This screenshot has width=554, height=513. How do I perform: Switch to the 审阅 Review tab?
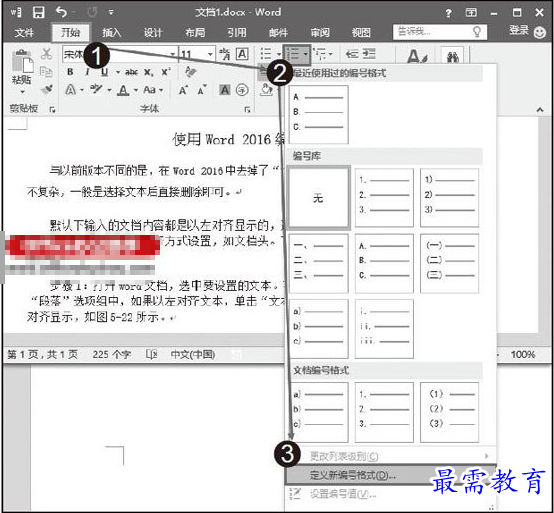[x=320, y=33]
